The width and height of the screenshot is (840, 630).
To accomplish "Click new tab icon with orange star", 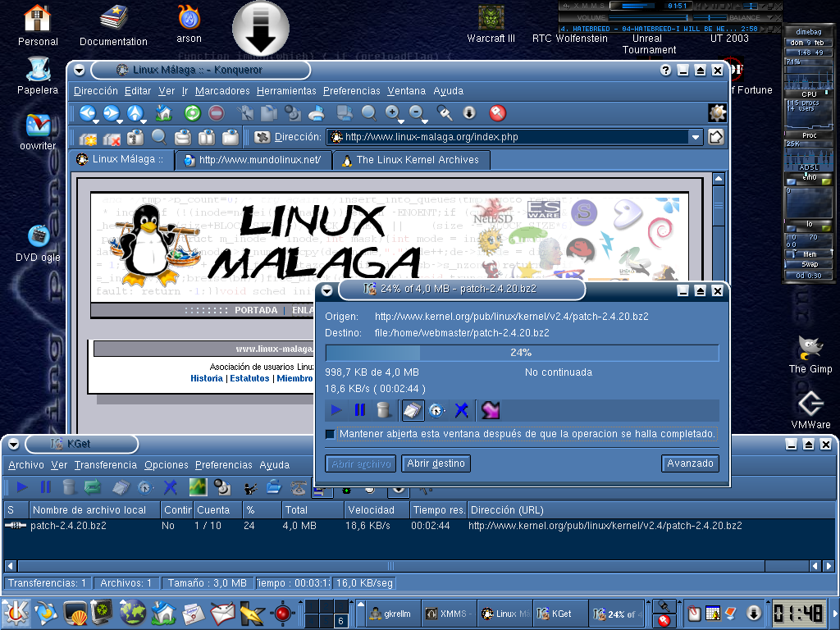I will pyautogui.click(x=88, y=138).
